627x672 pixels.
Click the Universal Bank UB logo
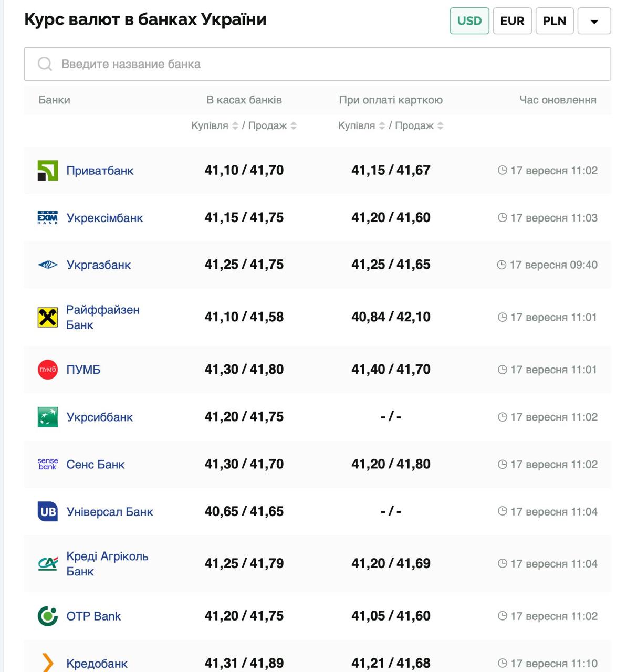[x=48, y=511]
